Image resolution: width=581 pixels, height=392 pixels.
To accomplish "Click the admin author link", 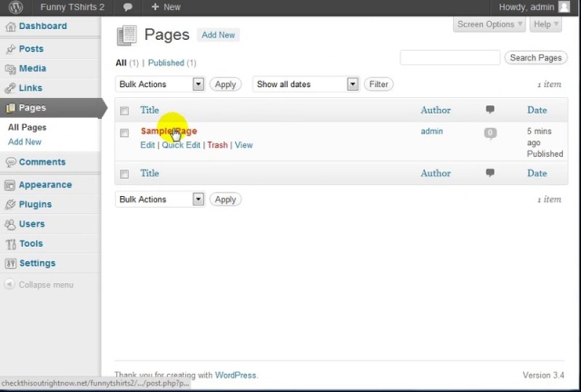I will coord(432,132).
